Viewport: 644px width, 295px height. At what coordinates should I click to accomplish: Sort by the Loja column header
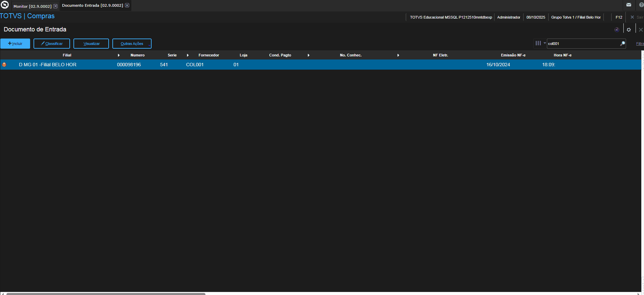244,55
